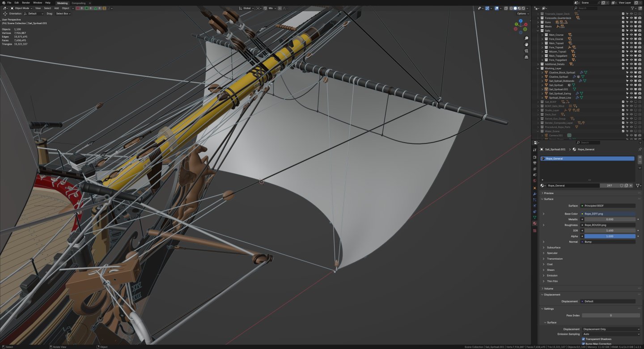Open the Object Data green triangle tab
Screen dimensions: 644x349
tap(534, 217)
